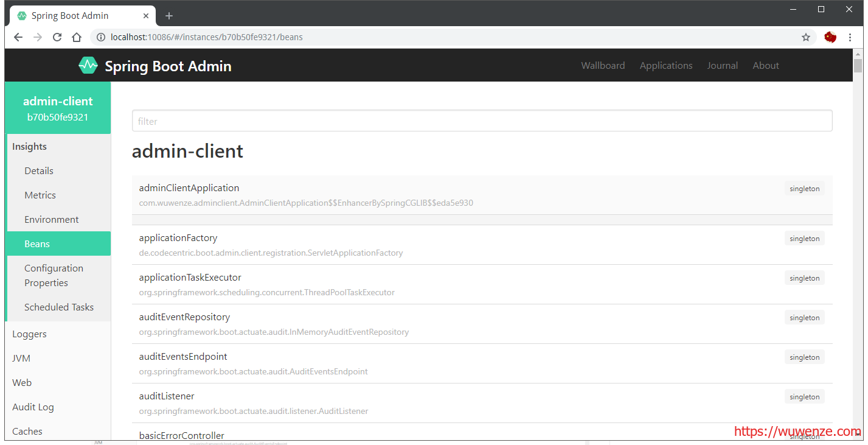The width and height of the screenshot is (868, 445).
Task: Expand the basicErrorController bean row
Action: [x=482, y=432]
